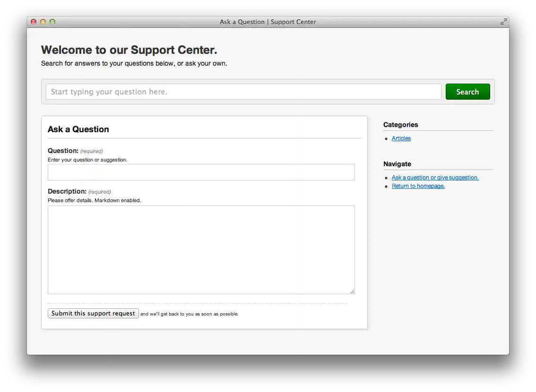The height and width of the screenshot is (392, 536).
Task: Open the Ask a question or give suggestion link
Action: pyautogui.click(x=434, y=178)
